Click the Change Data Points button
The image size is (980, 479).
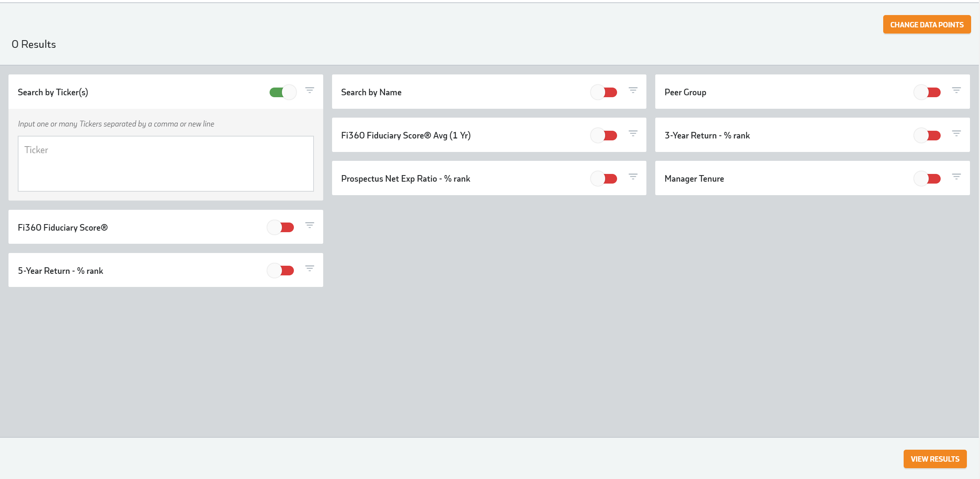(x=926, y=25)
